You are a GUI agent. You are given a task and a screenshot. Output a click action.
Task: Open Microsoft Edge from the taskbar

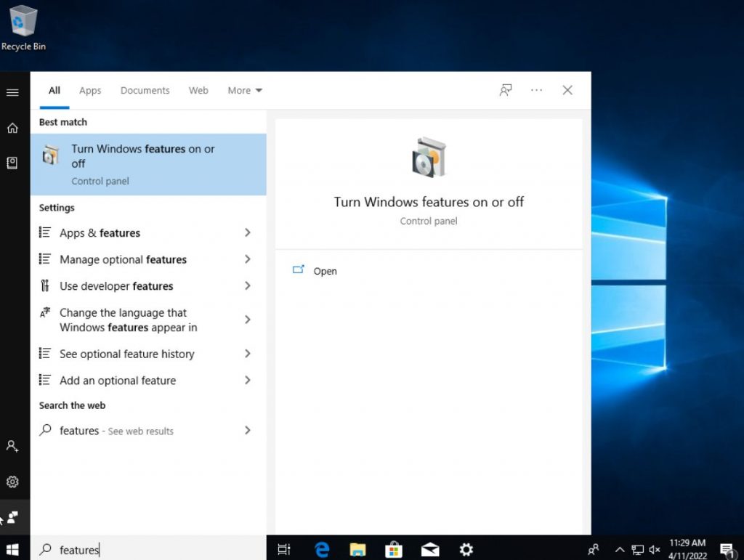(321, 549)
